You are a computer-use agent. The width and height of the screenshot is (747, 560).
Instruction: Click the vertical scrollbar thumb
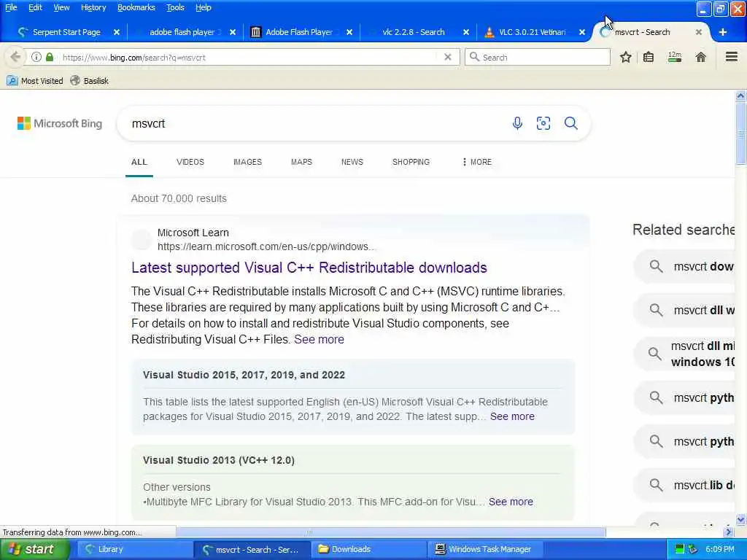coord(740,133)
